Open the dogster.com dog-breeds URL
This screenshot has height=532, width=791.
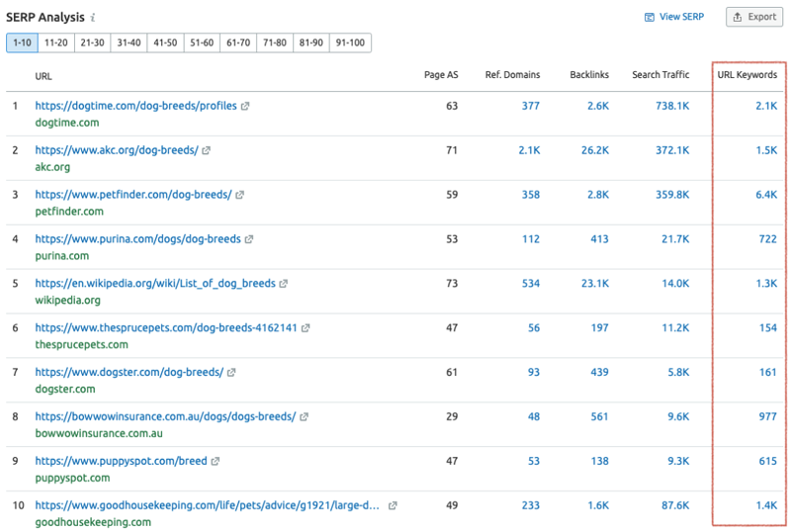(130, 373)
